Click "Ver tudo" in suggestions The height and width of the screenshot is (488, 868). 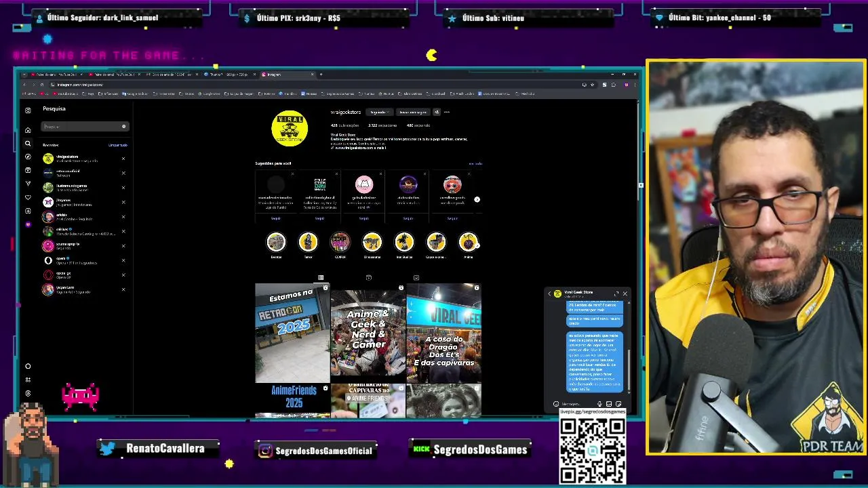click(x=475, y=163)
